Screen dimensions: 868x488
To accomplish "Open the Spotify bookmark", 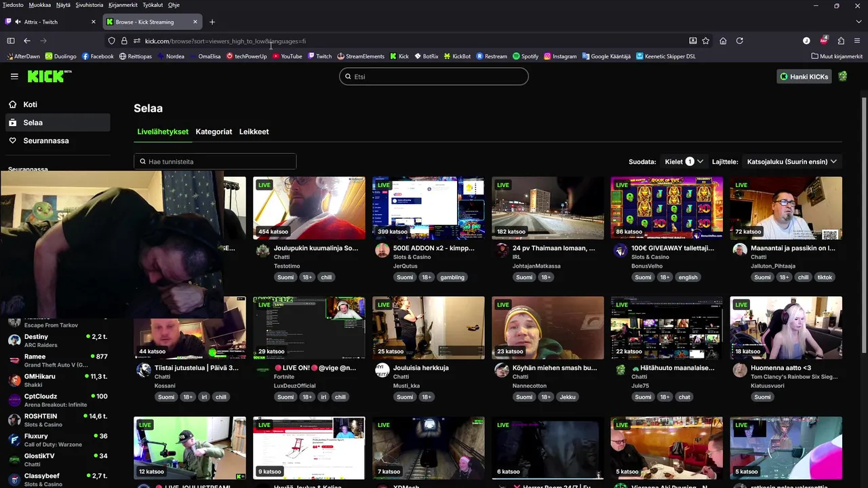I will 526,56.
